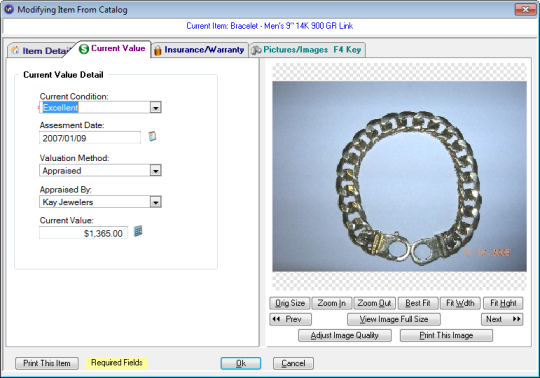Click the Cancel button

tap(293, 363)
